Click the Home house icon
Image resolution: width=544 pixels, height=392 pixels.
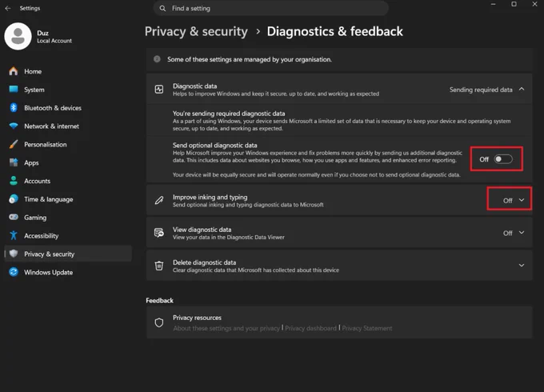tap(14, 71)
